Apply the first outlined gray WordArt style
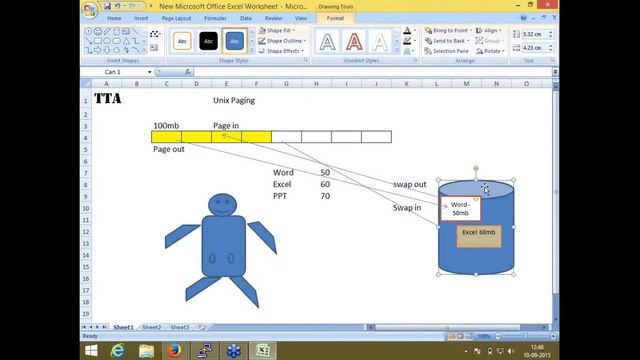This screenshot has height=360, width=640. 328,41
